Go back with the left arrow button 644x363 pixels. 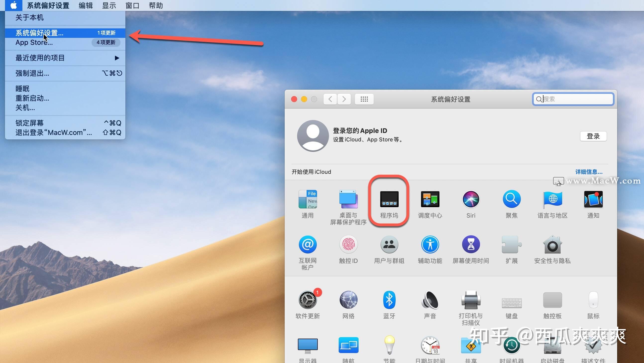tap(330, 99)
